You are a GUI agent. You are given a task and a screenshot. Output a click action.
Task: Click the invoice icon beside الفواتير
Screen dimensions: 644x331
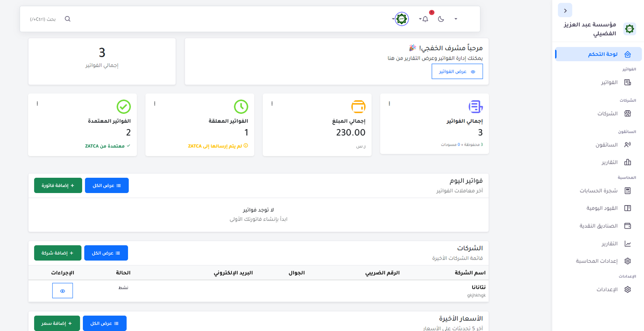pyautogui.click(x=627, y=82)
